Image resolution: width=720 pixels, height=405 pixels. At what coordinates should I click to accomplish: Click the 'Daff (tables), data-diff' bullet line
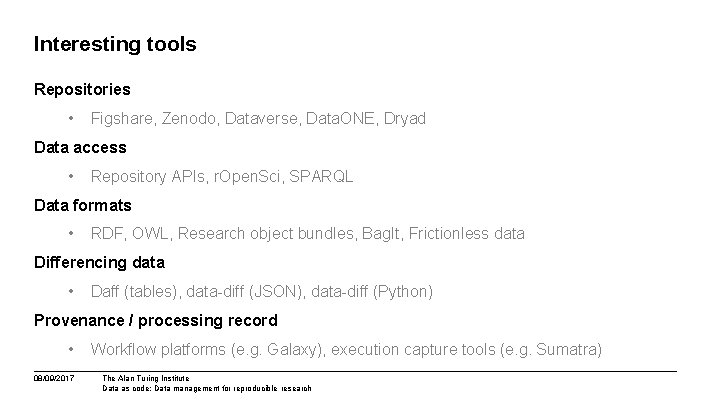pos(262,292)
